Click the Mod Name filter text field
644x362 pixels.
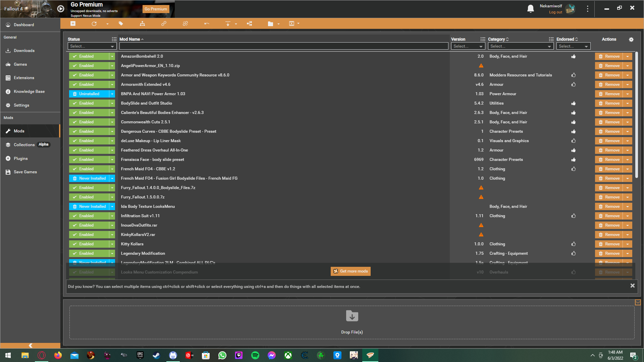pos(284,46)
